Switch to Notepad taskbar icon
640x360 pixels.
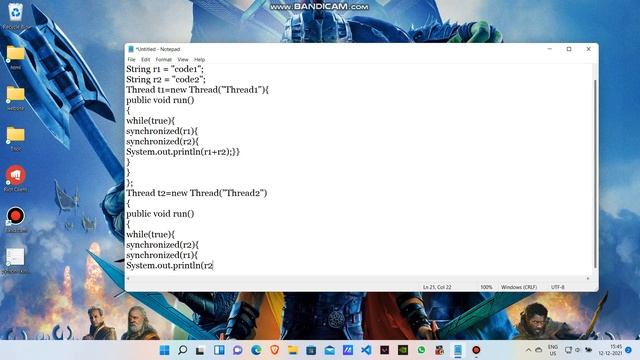458,350
